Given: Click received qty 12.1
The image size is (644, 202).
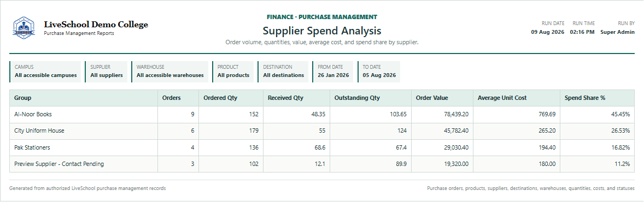Looking at the screenshot, I should click(x=320, y=164).
